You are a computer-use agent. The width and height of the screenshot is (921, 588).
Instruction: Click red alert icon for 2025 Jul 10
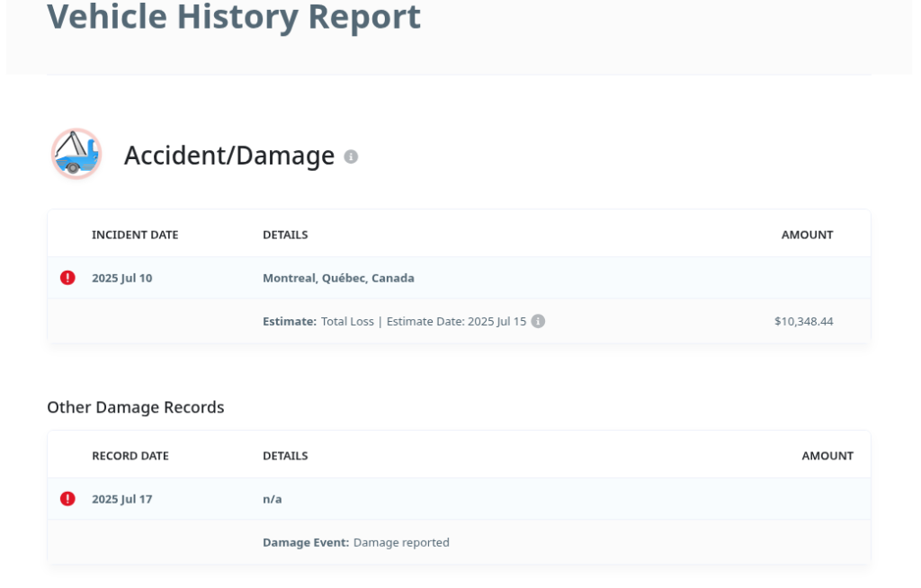coord(67,278)
